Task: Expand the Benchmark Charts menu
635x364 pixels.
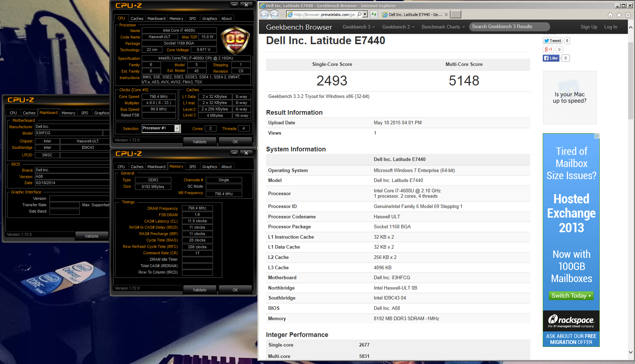Action: coord(443,27)
